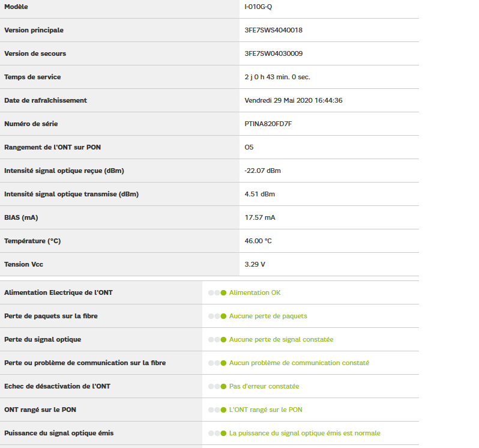This screenshot has width=479, height=448.
Task: Click the serial number value PTINA820FD7F
Action: 268,124
